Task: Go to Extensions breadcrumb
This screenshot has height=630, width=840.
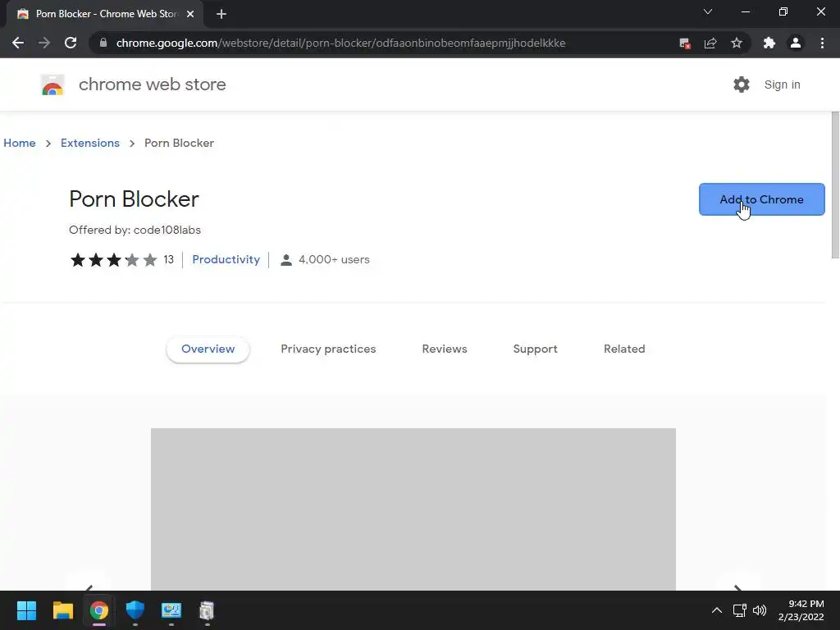Action: tap(90, 143)
